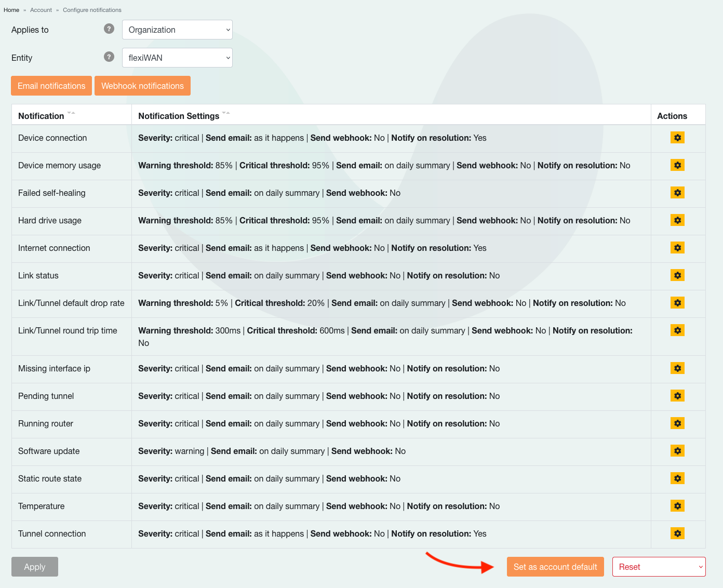Sort by the Notification Settings column arrows

pyautogui.click(x=226, y=113)
